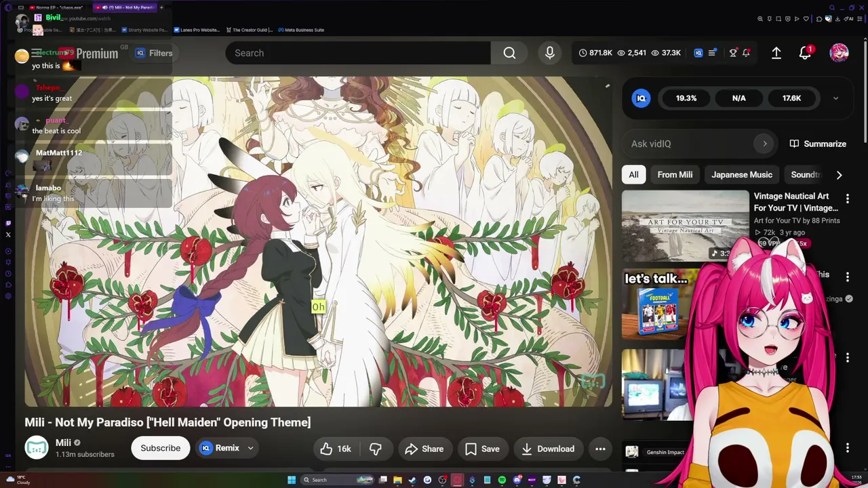Click the 871.8K clock stat

(595, 53)
